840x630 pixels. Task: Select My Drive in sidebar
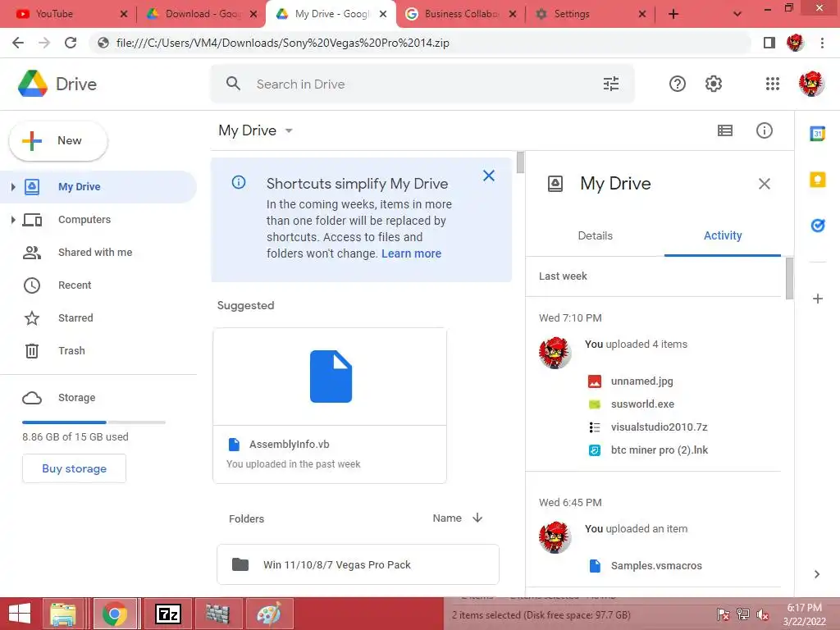[98, 187]
